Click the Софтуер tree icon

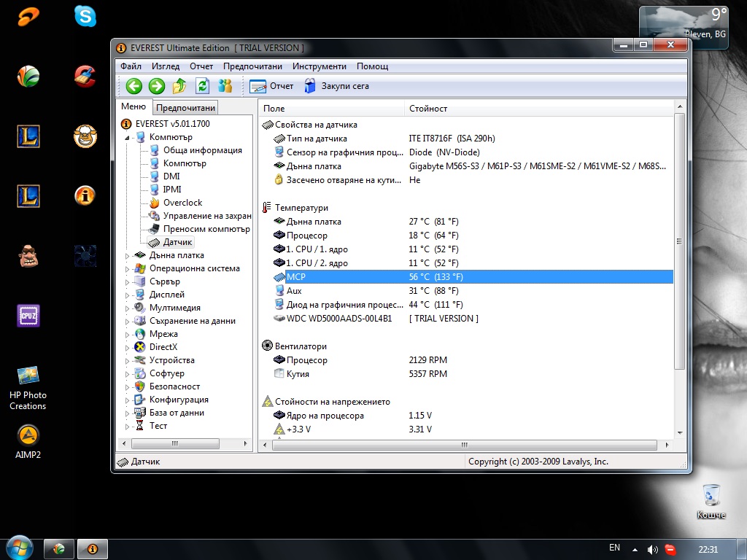(139, 373)
